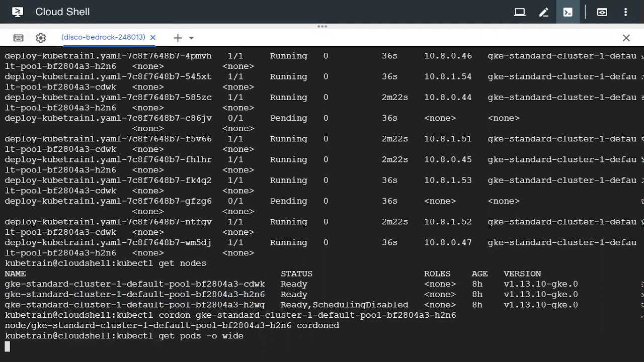This screenshot has height=362, width=644.
Task: Click IP address 10.8.0.47
Action: click(x=448, y=242)
